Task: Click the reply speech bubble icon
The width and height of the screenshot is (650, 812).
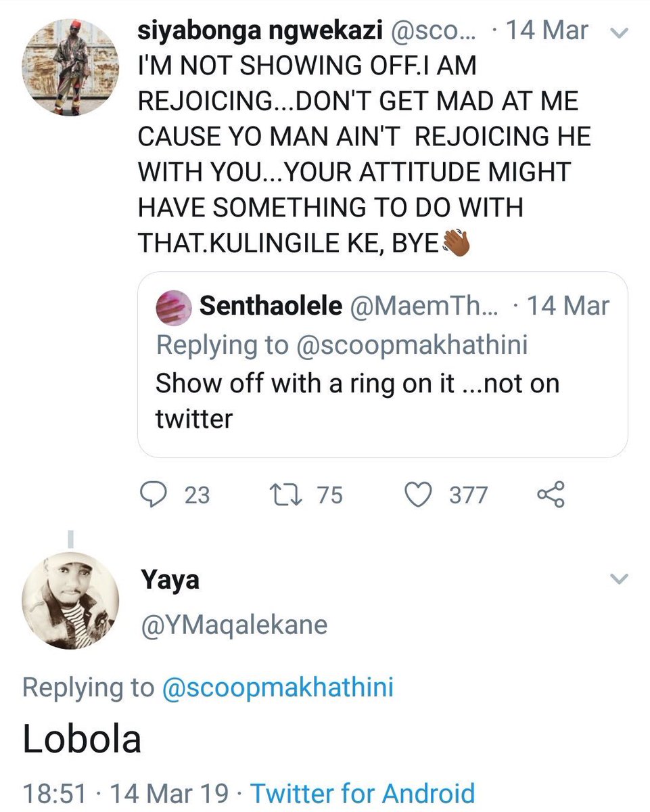Action: [155, 495]
